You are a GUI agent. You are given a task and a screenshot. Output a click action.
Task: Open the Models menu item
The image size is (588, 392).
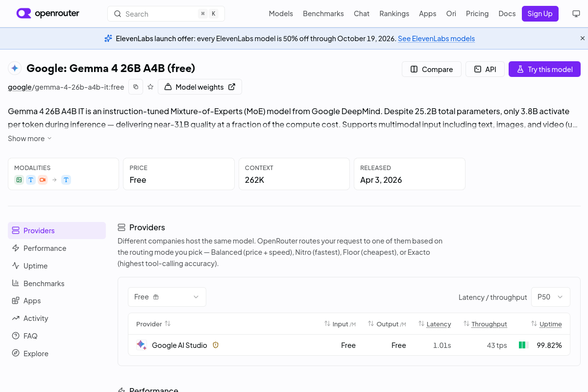pos(281,14)
